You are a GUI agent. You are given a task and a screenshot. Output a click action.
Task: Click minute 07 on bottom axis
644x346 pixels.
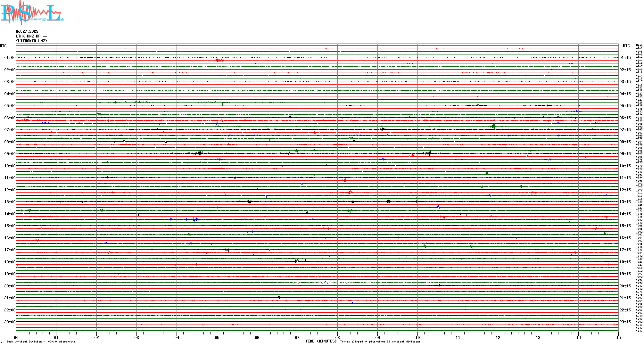click(x=297, y=337)
